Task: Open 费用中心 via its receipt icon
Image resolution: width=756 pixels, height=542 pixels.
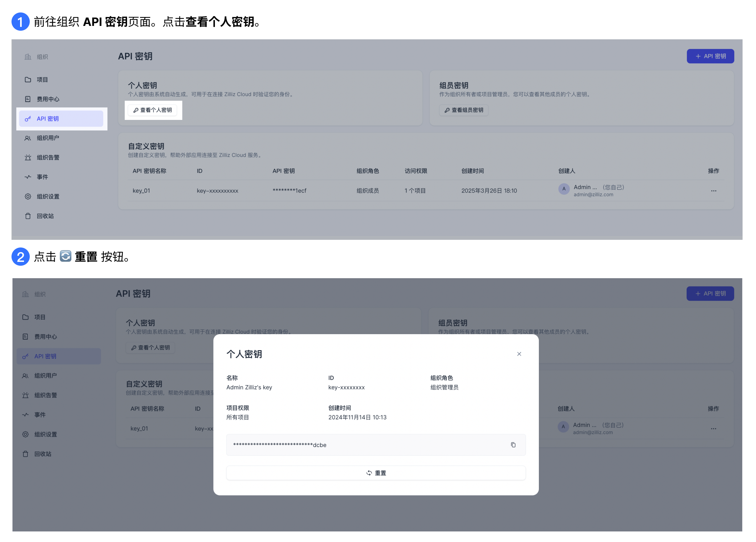Action: [x=28, y=99]
